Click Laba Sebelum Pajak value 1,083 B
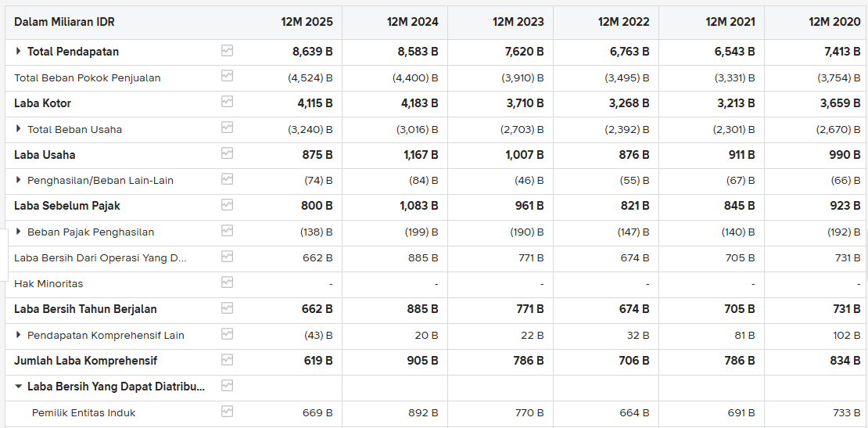Screen dimensions: 868x428 coord(418,206)
